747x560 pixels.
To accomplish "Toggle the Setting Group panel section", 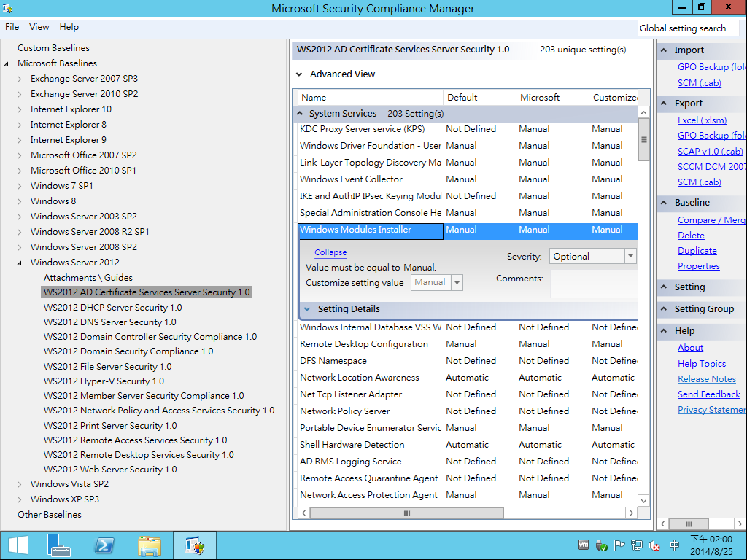I will (664, 309).
